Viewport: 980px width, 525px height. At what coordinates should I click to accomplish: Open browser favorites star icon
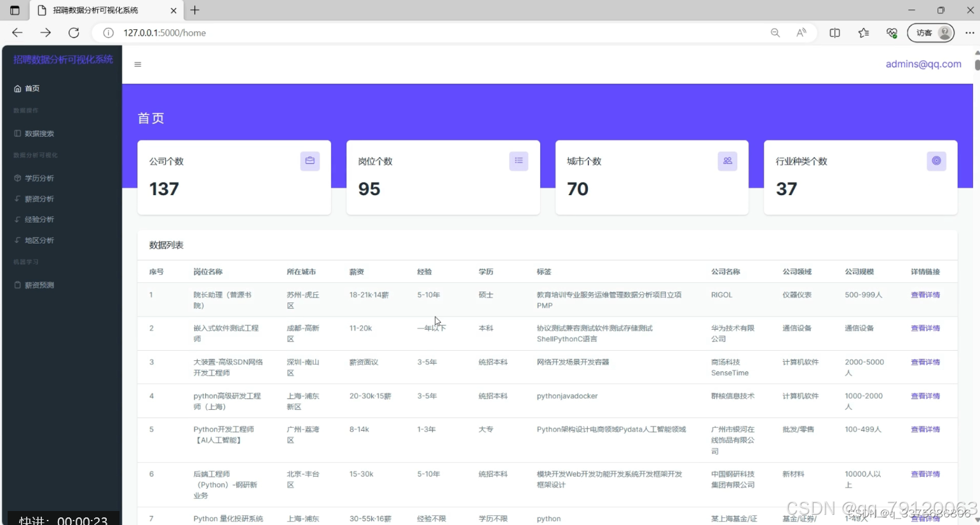(864, 32)
